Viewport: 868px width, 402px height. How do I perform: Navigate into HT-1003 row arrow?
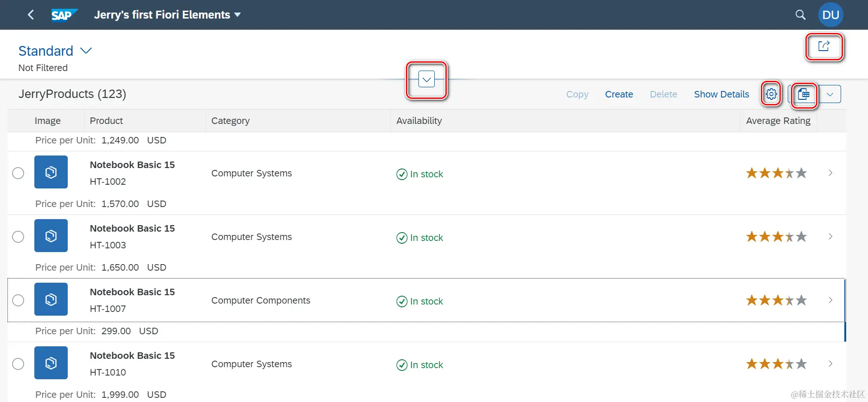click(x=830, y=237)
